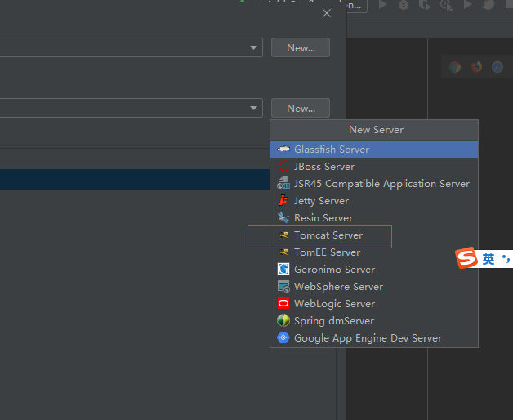Viewport: 513px width, 420px height.
Task: Choose WebSphere Server
Action: [x=374, y=287]
